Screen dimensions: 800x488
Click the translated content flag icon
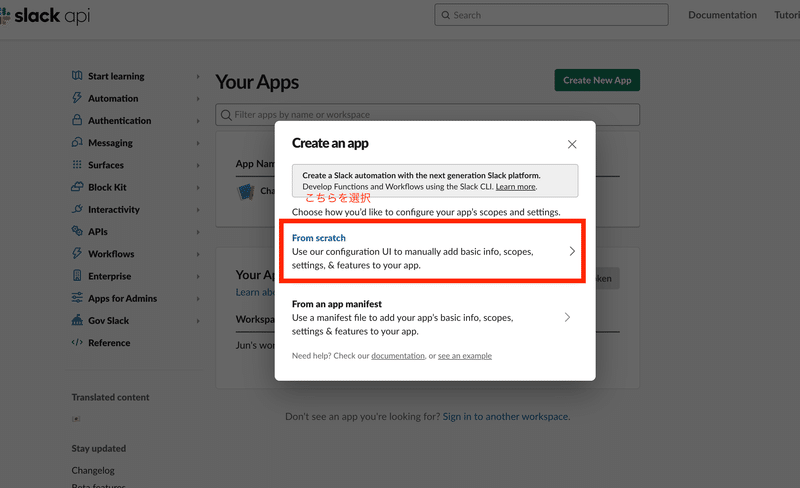point(76,419)
